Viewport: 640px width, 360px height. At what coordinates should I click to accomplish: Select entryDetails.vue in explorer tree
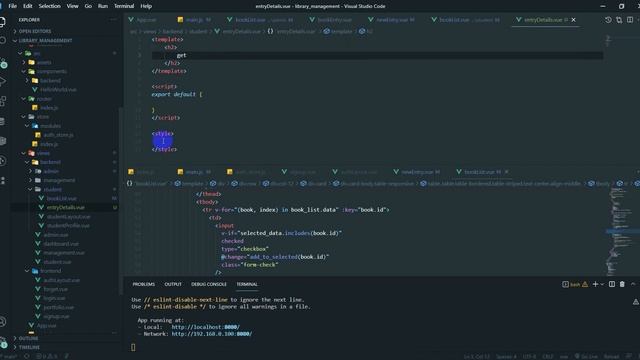[65, 207]
